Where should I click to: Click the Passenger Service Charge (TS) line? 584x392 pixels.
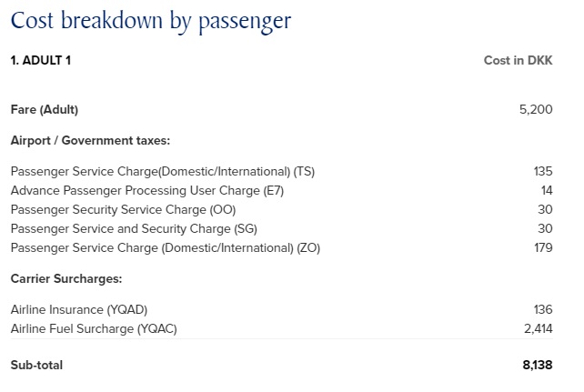(x=163, y=171)
